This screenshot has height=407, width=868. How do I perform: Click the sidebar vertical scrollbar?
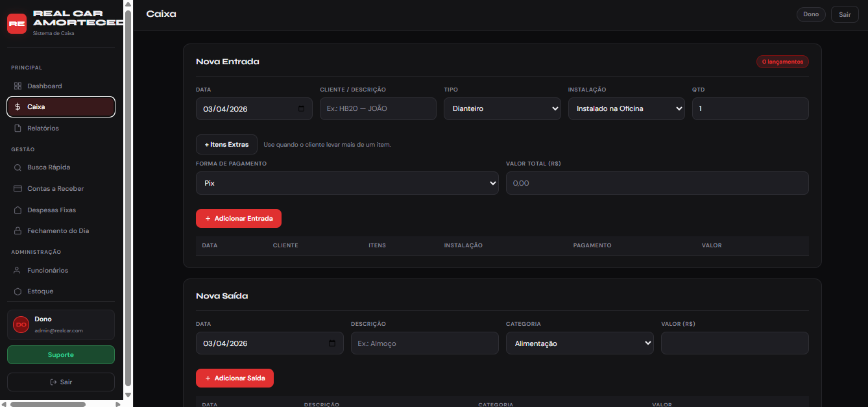128,195
